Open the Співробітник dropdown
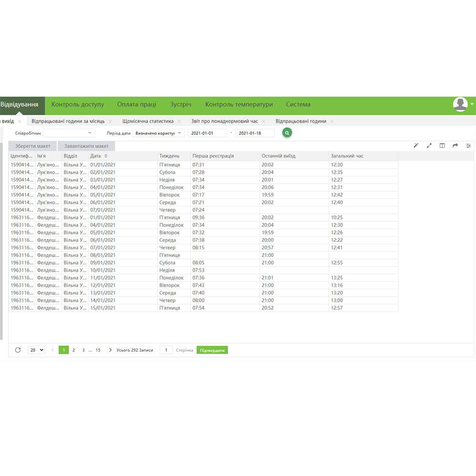The height and width of the screenshot is (476, 476). pos(69,133)
